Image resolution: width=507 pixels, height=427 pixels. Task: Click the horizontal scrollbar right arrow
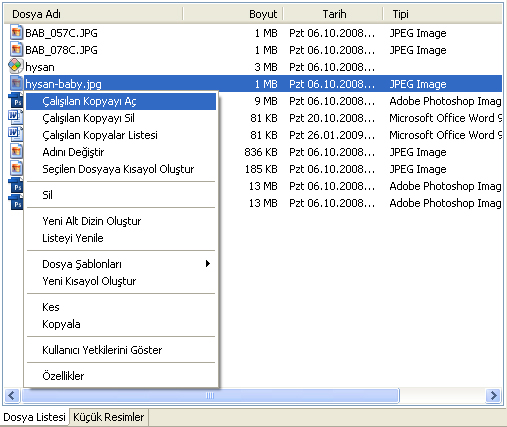pos(494,396)
